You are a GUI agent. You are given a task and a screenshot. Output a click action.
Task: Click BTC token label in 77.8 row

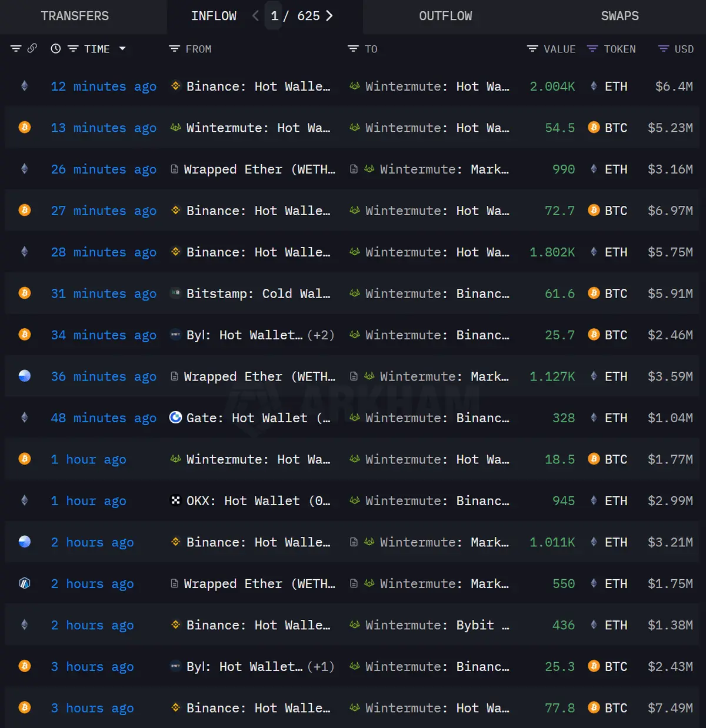click(616, 708)
